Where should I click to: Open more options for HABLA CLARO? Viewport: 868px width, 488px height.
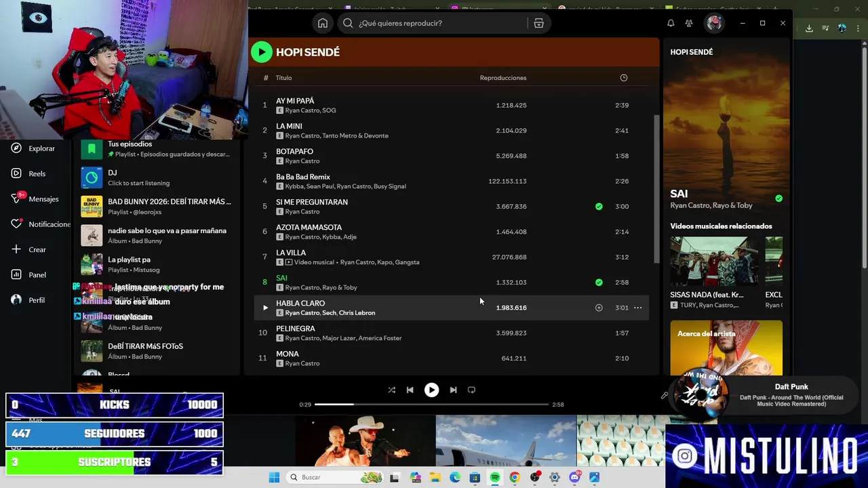[637, 308]
